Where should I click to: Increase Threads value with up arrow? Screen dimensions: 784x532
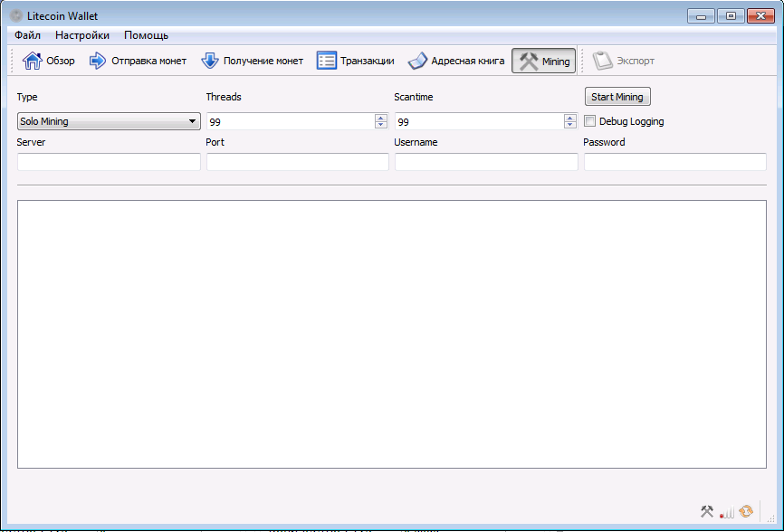(x=381, y=118)
